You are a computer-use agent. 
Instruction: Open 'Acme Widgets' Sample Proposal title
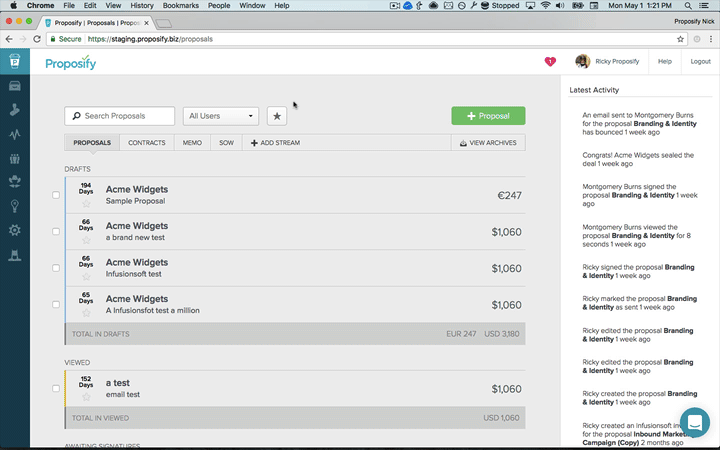click(137, 189)
